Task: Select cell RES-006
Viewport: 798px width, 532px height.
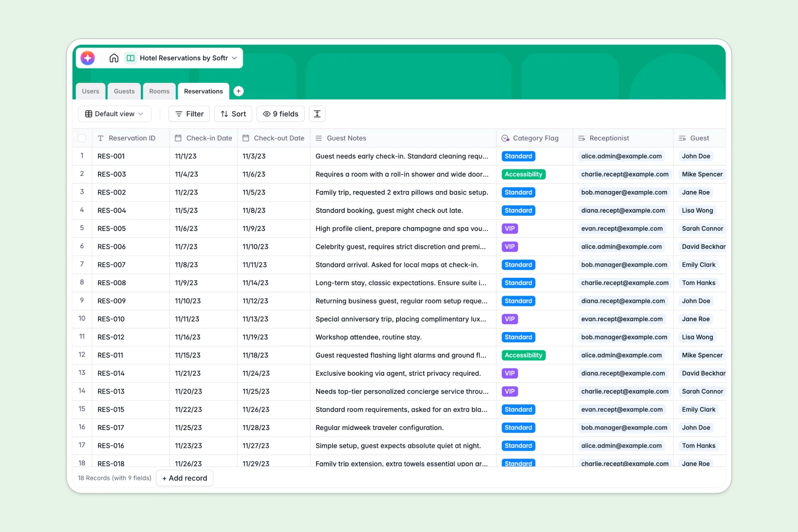Action: point(131,247)
